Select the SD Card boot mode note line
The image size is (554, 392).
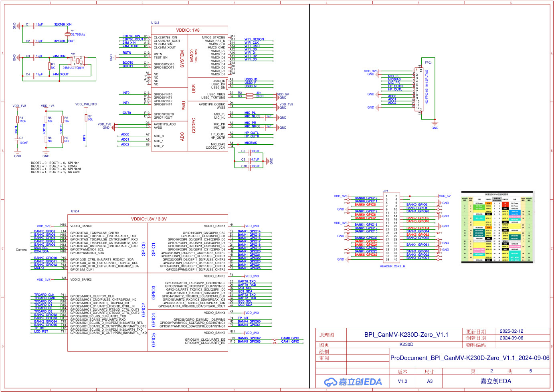(x=55, y=172)
